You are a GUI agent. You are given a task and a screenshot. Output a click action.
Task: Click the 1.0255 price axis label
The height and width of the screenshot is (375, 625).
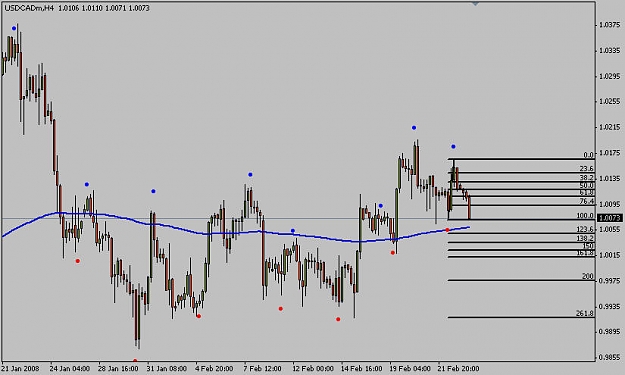610,102
